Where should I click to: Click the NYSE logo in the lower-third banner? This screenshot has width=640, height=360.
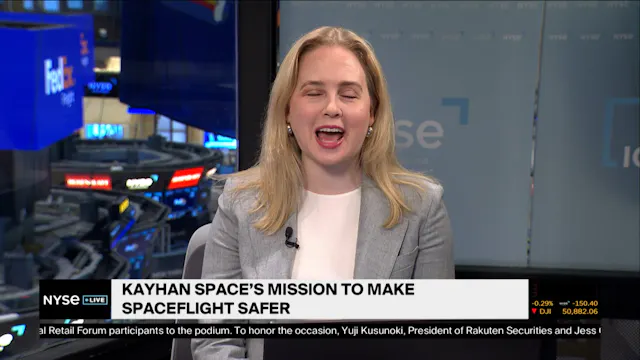coord(61,300)
